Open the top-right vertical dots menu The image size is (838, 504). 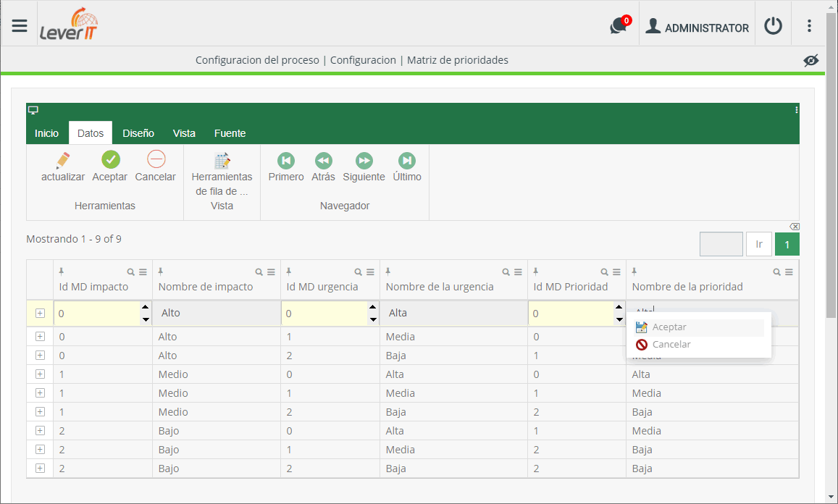pyautogui.click(x=809, y=25)
